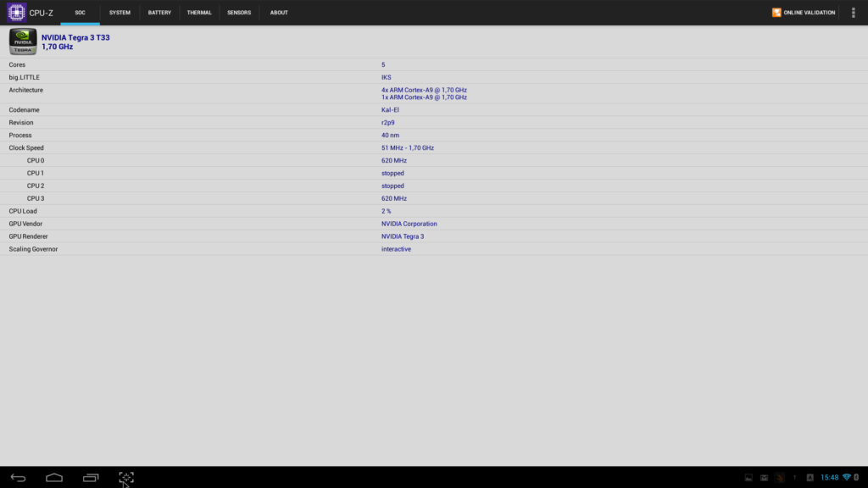Open the Sensors tab
Screen dimensions: 868x488
click(239, 12)
